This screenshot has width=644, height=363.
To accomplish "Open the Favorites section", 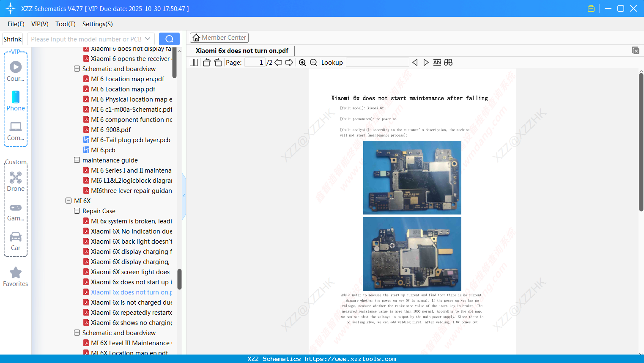I will [16, 277].
